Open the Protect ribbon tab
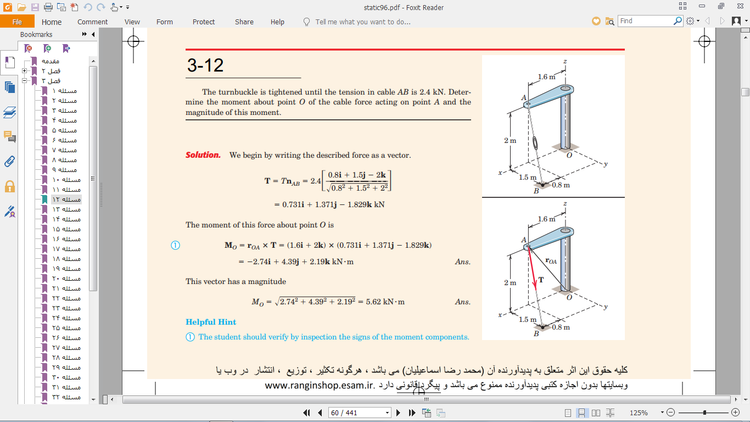 click(203, 21)
